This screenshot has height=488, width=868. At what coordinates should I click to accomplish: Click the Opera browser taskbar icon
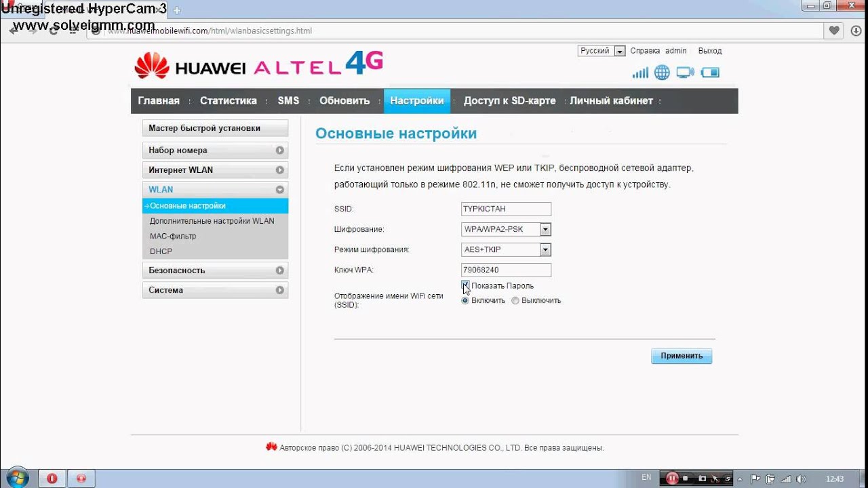(x=52, y=479)
